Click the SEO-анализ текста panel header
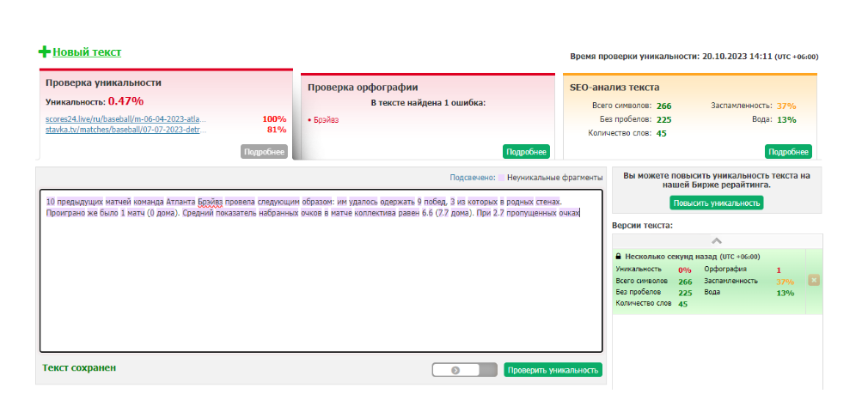868x400 pixels. (x=614, y=88)
